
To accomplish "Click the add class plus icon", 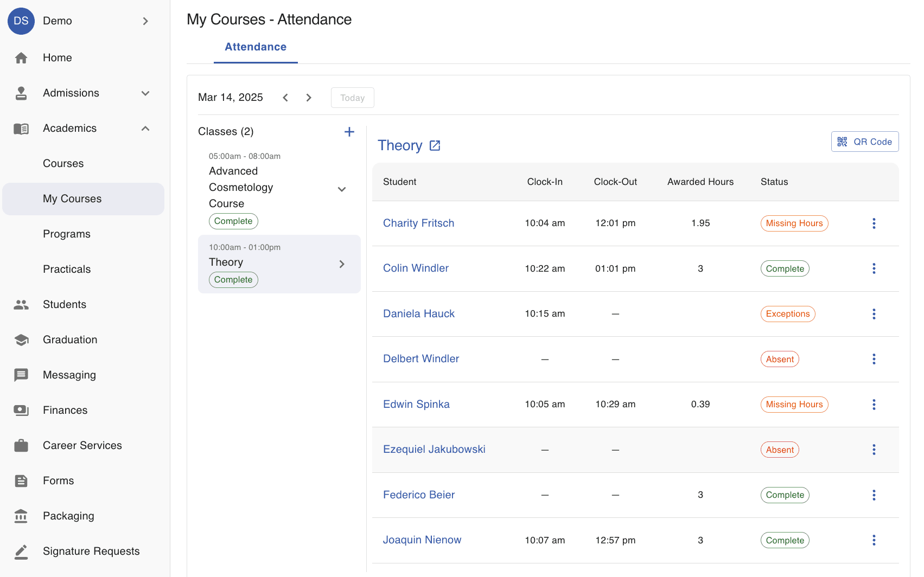I will [349, 132].
